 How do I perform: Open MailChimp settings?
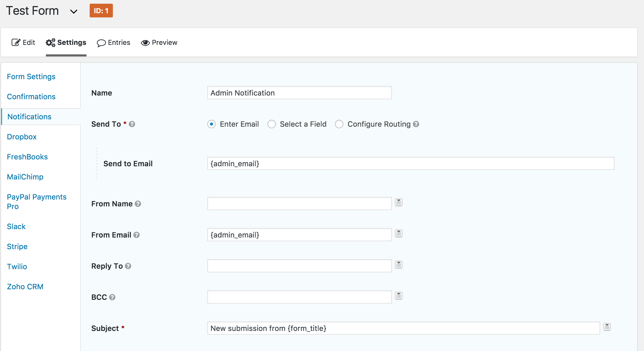coord(25,177)
